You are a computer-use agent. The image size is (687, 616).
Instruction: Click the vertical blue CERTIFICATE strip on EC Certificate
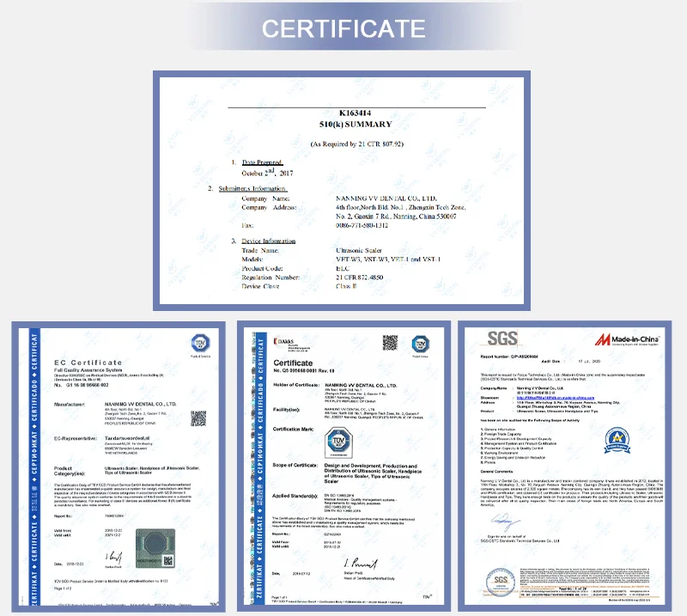tap(34, 467)
